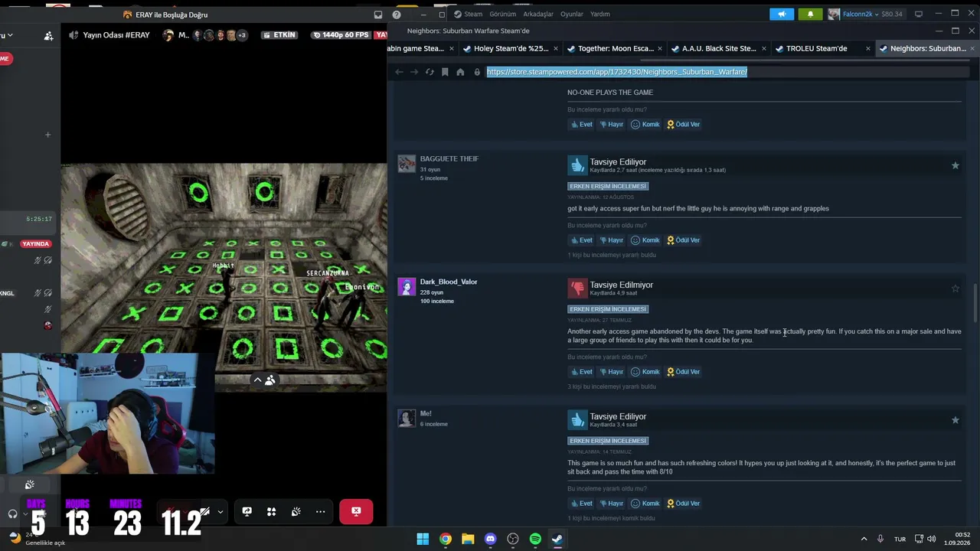The height and width of the screenshot is (551, 980).
Task: Stop watching stream with red disconnect button
Action: (x=356, y=511)
